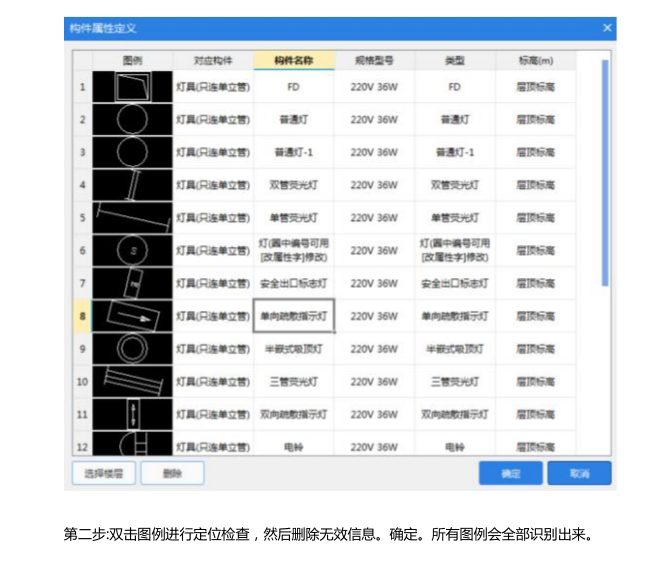Screen dimensions: 657x571
Task: Select the 普通灯 circle legend in row 2
Action: coord(132,119)
